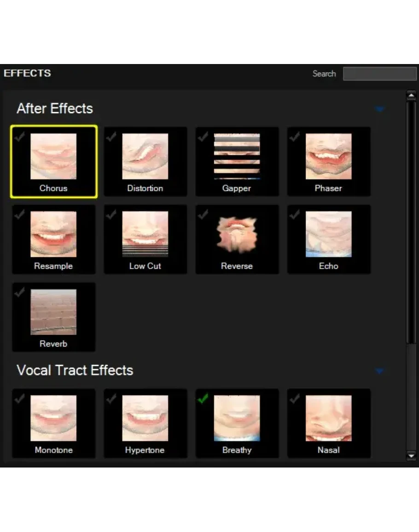Click the Monotone effect label
This screenshot has width=419, height=532.
(x=53, y=450)
